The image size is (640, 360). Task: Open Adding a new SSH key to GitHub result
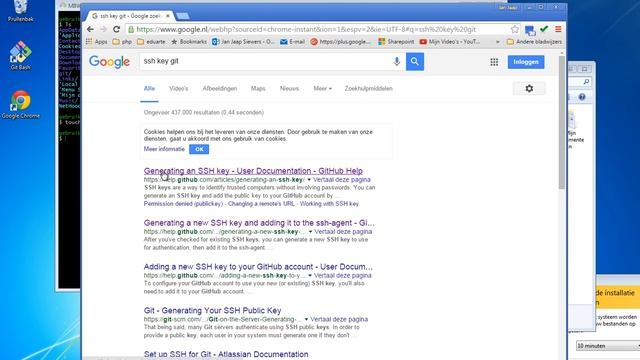point(258,267)
